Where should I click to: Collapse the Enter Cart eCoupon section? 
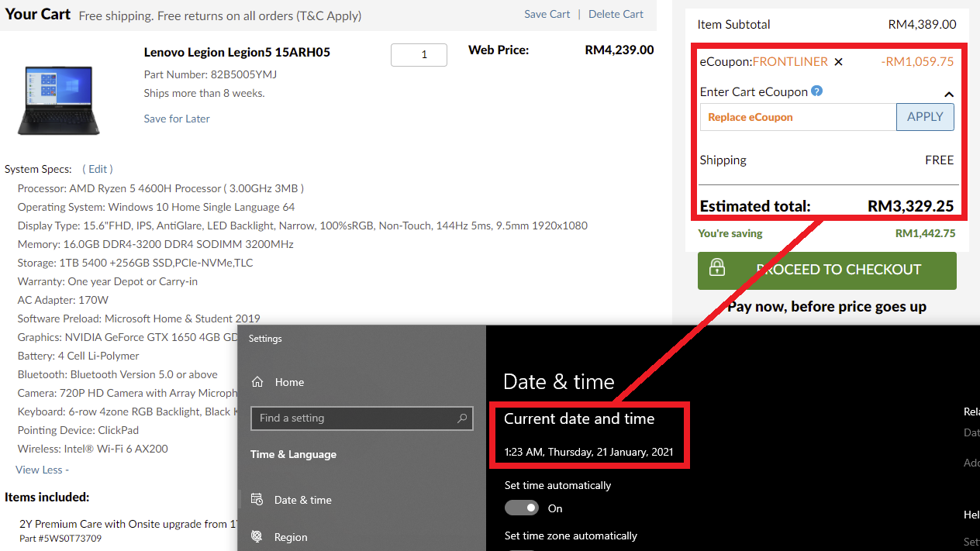coord(948,95)
